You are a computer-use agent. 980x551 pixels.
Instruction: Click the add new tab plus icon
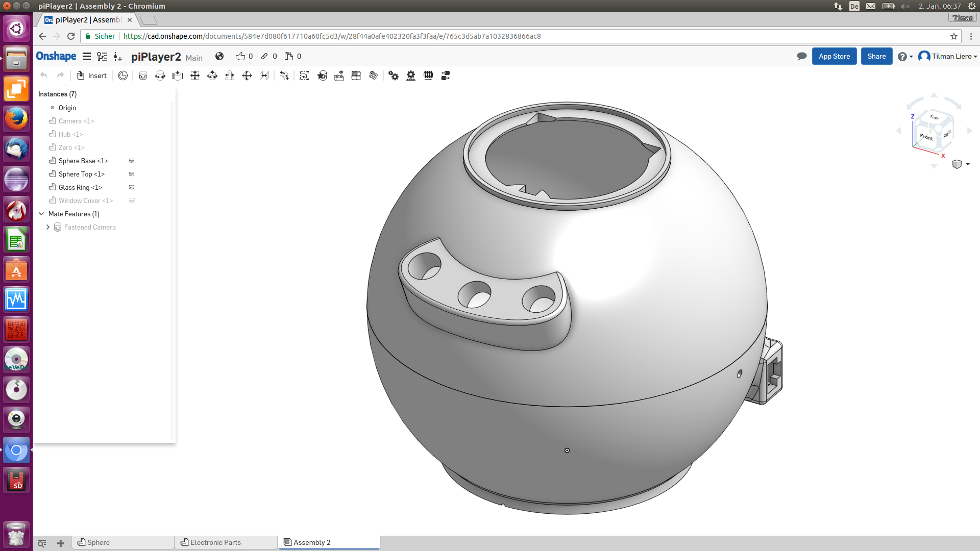pos(61,543)
